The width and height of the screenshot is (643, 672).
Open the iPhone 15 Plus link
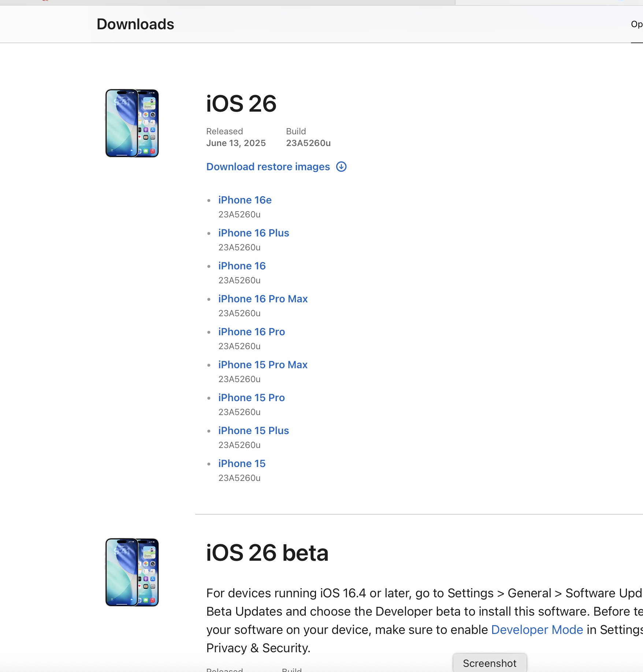tap(254, 430)
